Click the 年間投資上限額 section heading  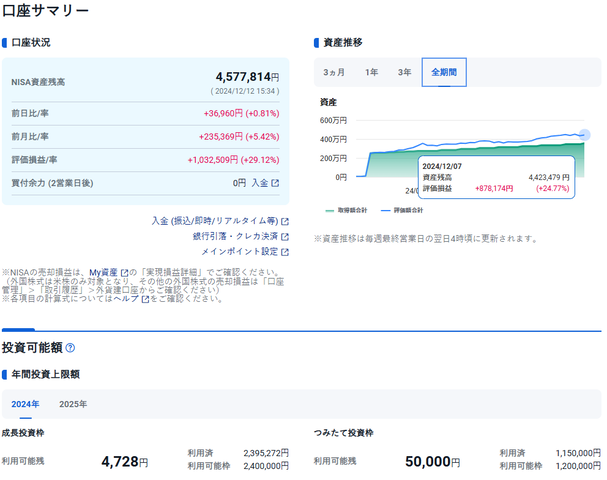coord(45,374)
